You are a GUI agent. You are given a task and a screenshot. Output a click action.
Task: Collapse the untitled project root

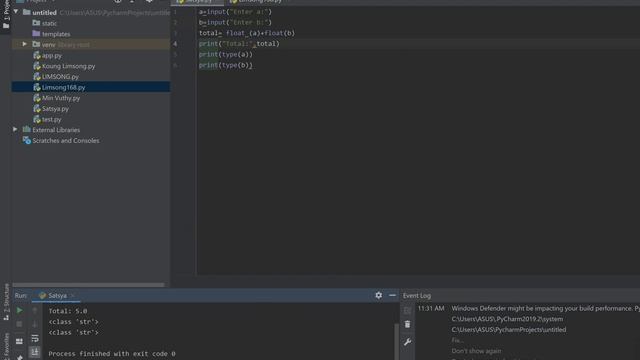point(16,12)
